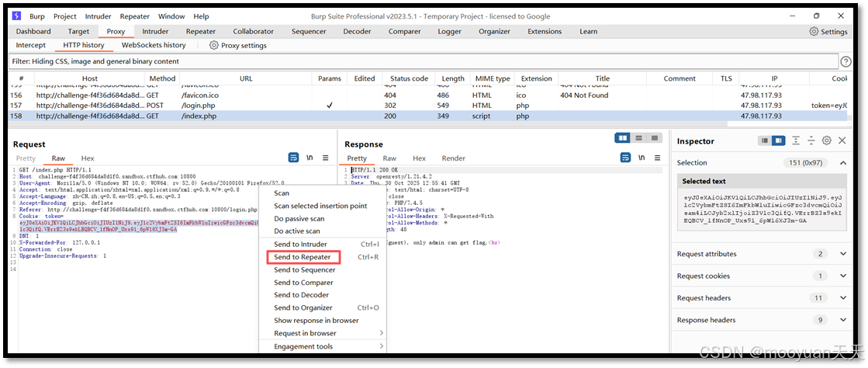Open the Response pane hamburger menu
Viewport: 868px width, 368px height.
point(657,158)
